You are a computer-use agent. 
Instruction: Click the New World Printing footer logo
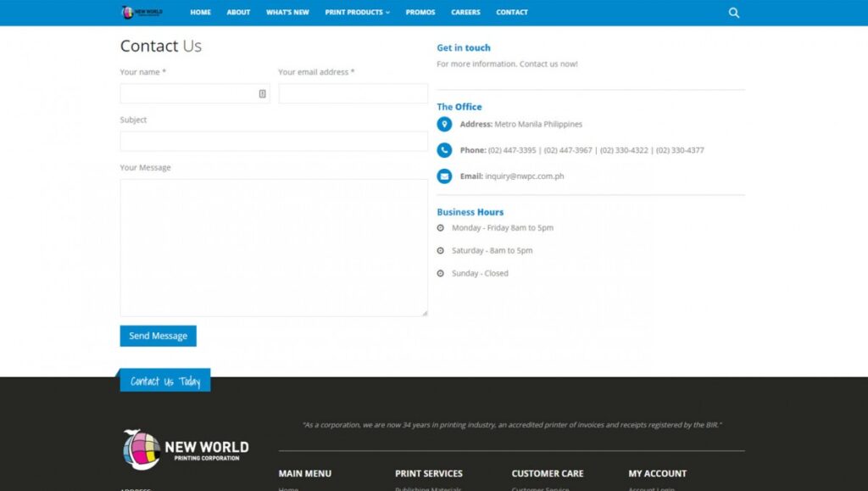pos(186,448)
